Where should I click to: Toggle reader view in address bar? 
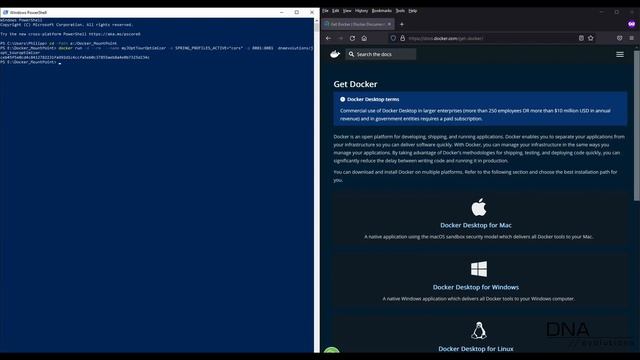tap(581, 38)
